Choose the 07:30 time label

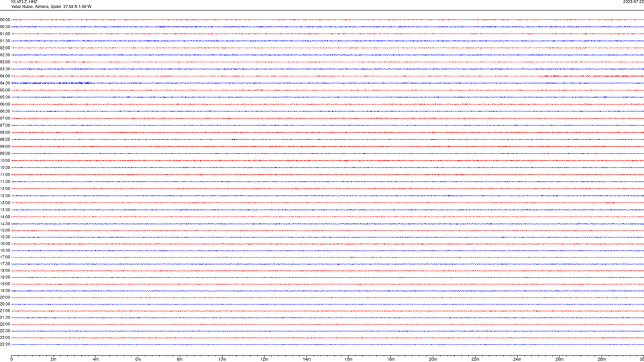(x=5, y=125)
